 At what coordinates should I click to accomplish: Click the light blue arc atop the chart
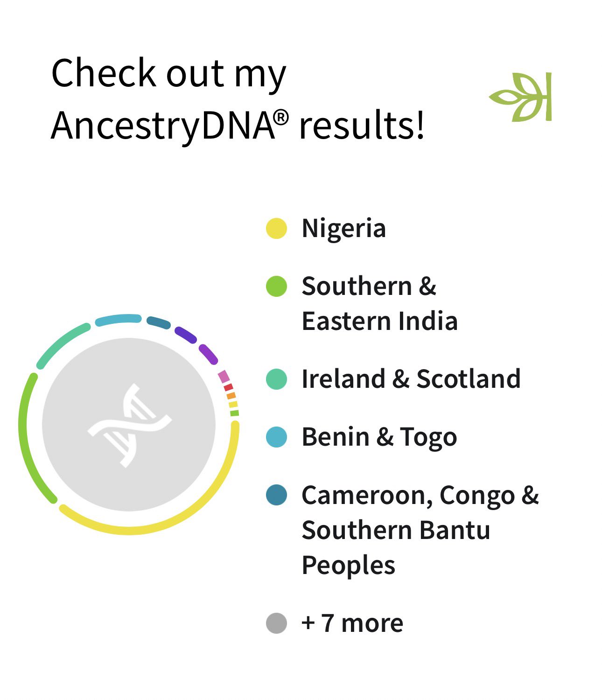tap(118, 320)
